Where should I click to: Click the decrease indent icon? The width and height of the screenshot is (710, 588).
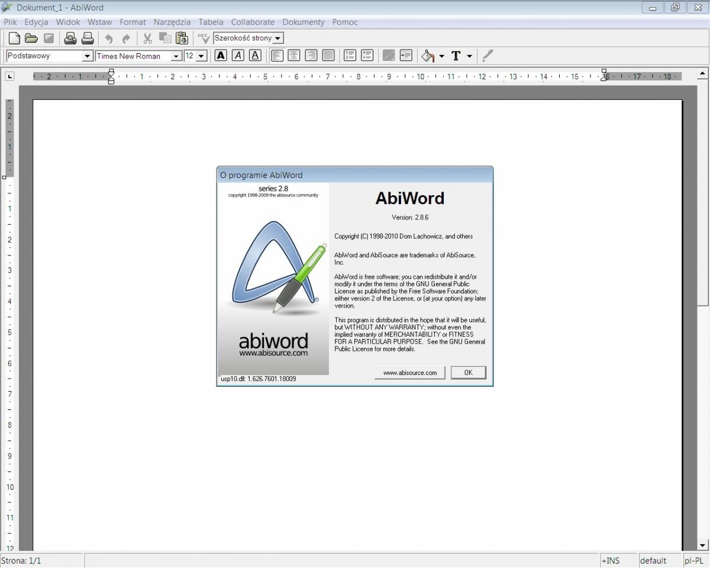(389, 56)
